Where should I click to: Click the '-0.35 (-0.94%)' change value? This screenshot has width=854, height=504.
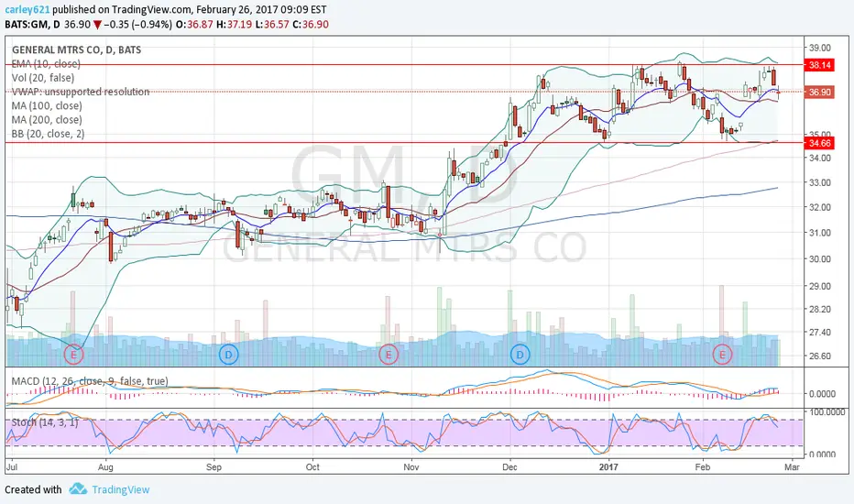click(137, 24)
